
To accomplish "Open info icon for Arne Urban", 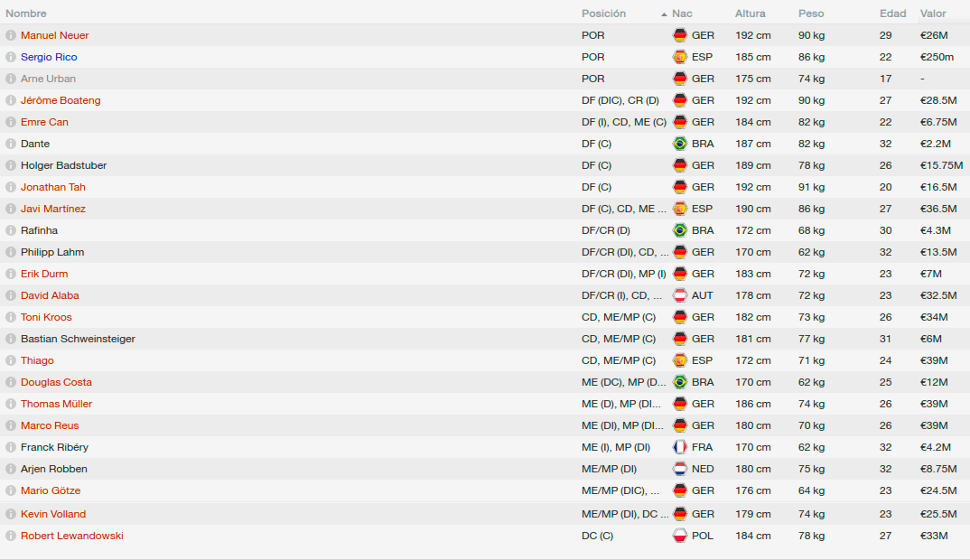I will pyautogui.click(x=11, y=79).
